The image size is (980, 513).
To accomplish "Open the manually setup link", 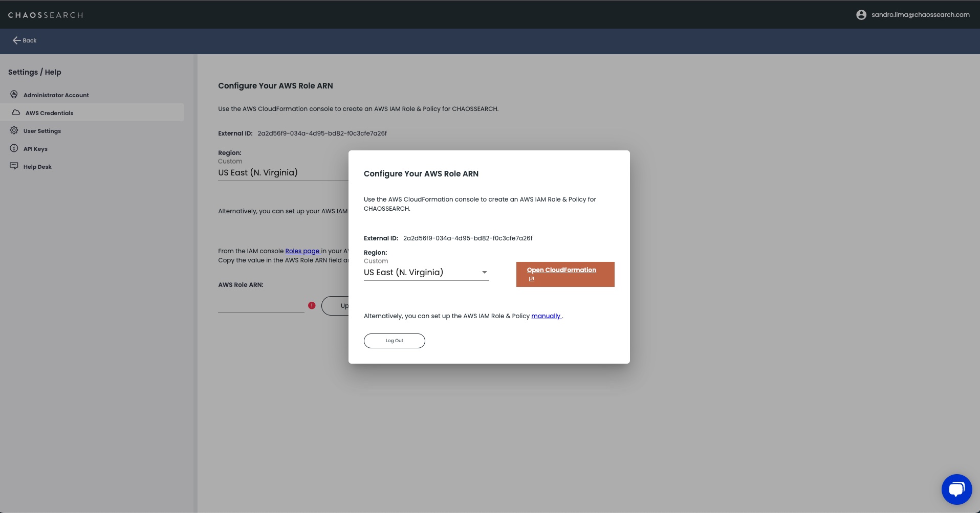I will click(x=546, y=316).
